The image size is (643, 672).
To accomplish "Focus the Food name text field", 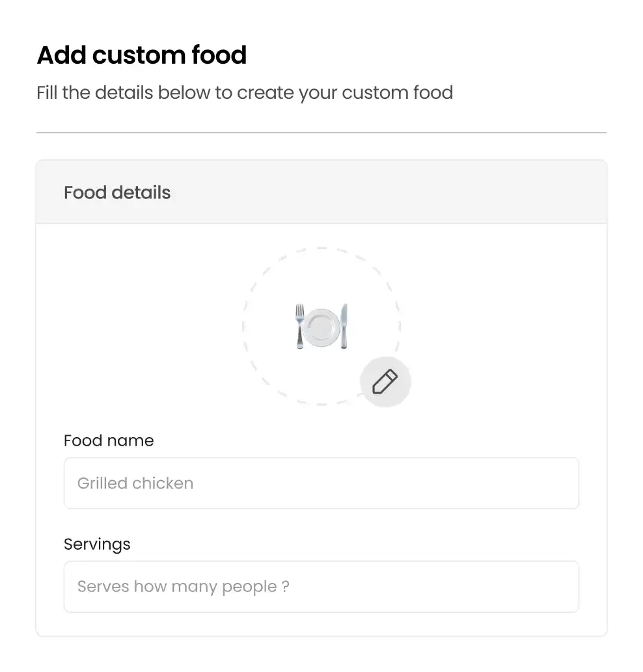I will [x=321, y=483].
